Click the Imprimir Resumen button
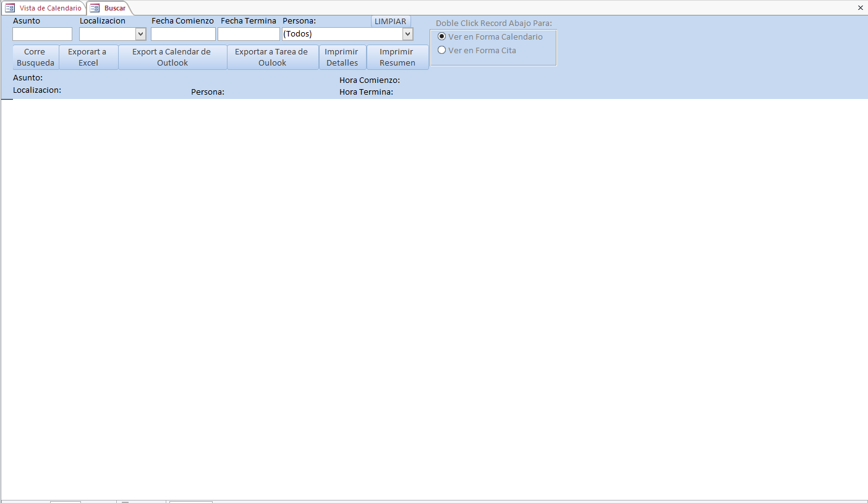 397,57
